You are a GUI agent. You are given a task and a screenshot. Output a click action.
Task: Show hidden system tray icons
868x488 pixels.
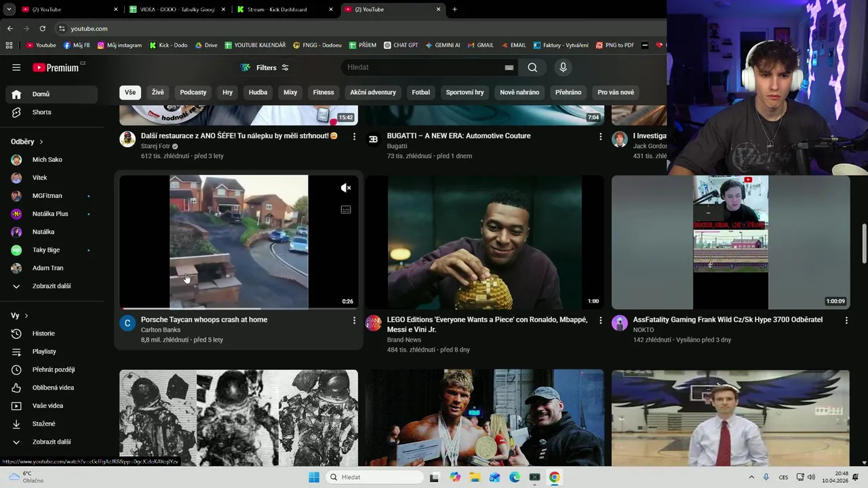[x=751, y=477]
